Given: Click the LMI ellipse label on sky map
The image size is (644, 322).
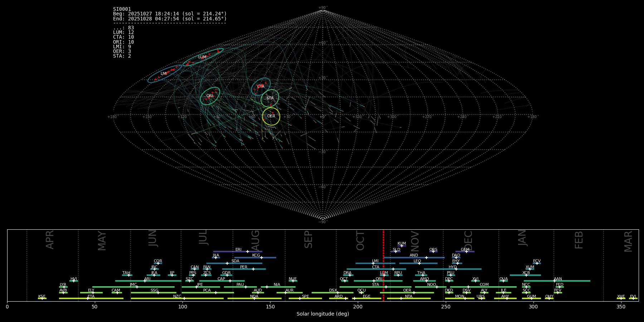Looking at the screenshot, I should tap(164, 74).
